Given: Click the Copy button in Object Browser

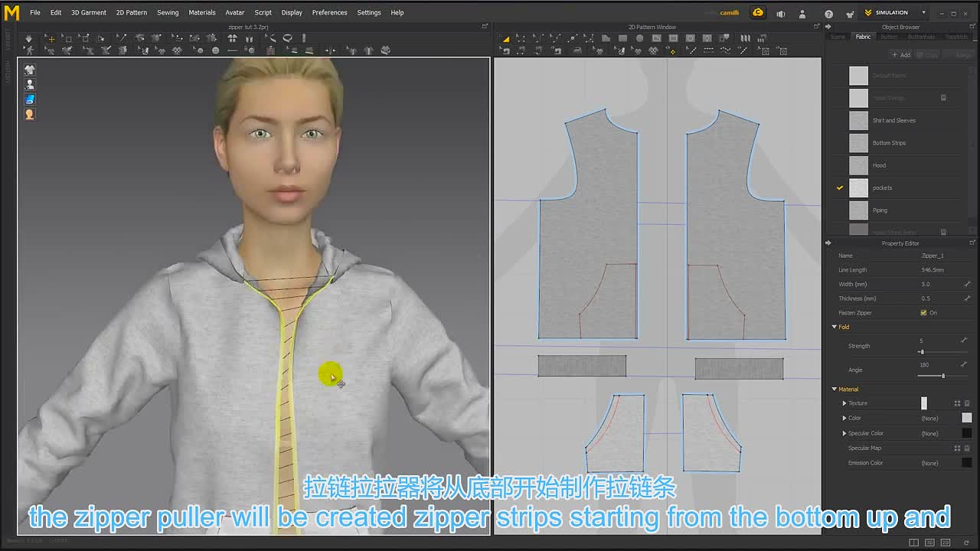Looking at the screenshot, I should [928, 55].
